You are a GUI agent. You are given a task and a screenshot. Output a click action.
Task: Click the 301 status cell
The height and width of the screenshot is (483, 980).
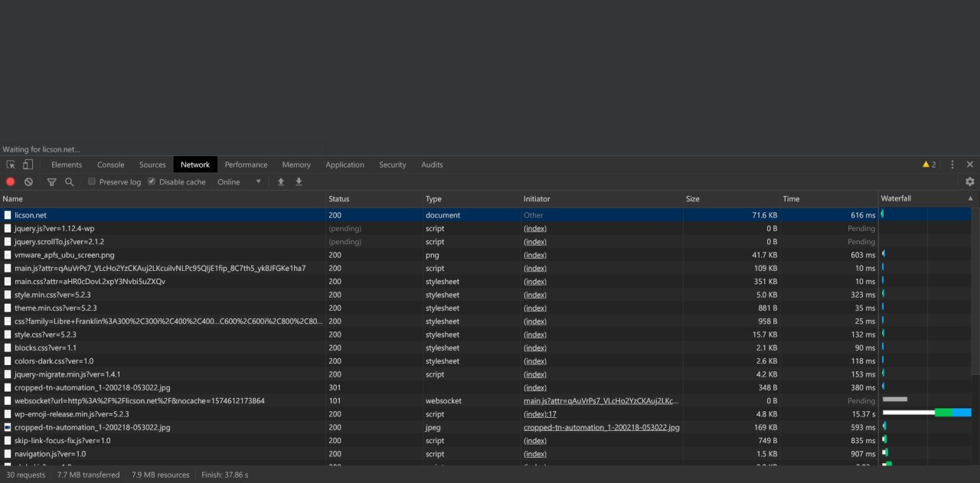click(374, 387)
